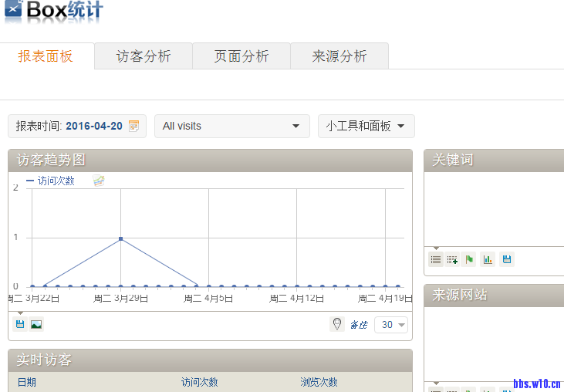Click the green flag goals icon
Screen dimensions: 564x392
(470, 259)
